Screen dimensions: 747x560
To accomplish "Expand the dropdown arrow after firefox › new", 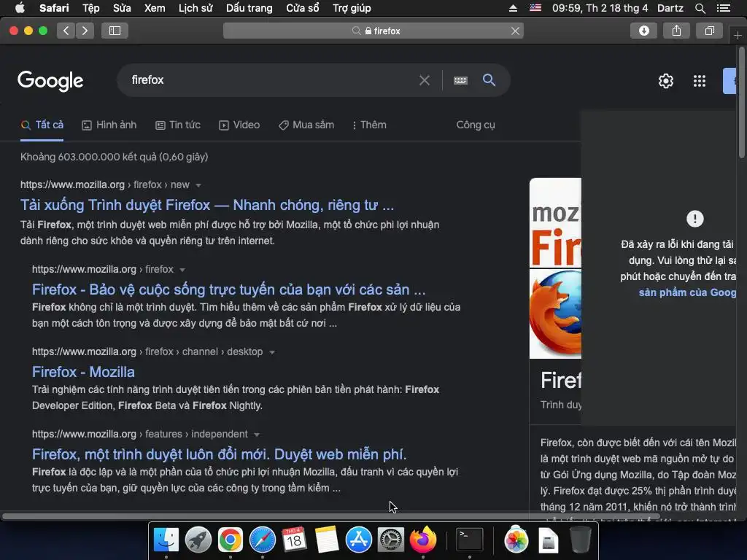I will point(198,185).
